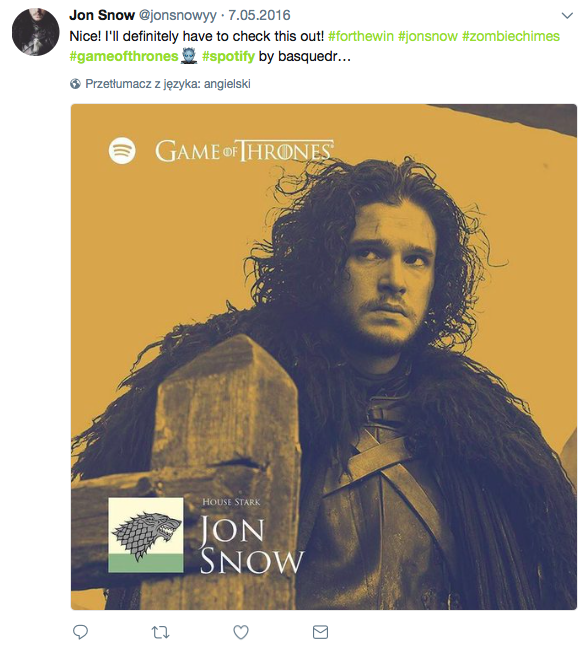
Task: Open the #gameofthrones hashtag
Action: coord(124,56)
